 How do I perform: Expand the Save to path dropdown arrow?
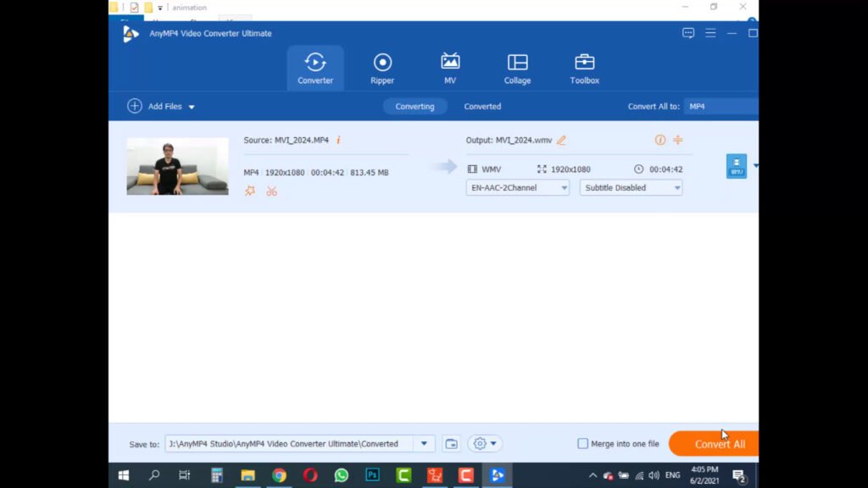(424, 444)
